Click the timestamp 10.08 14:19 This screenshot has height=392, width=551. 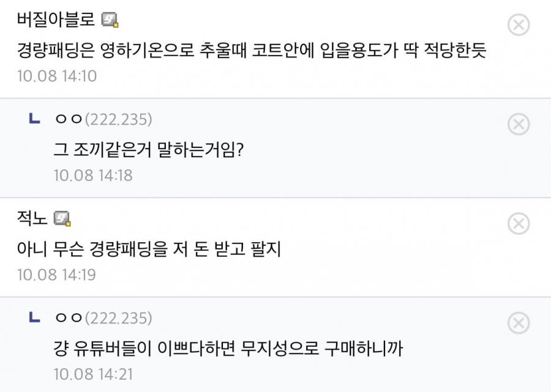[57, 275]
